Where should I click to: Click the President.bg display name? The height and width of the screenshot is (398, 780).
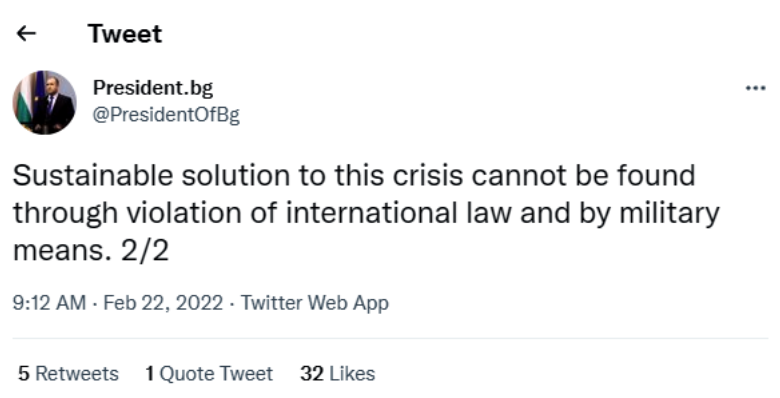pos(153,89)
